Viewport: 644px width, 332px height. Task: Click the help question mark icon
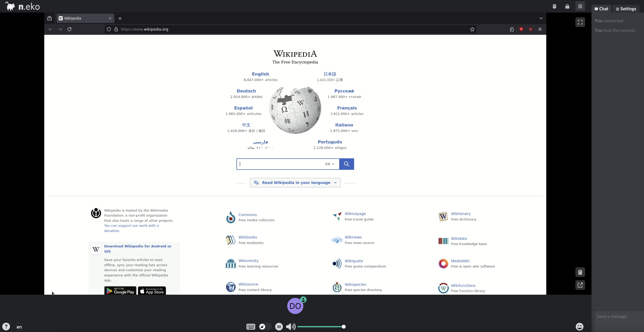coord(6,327)
